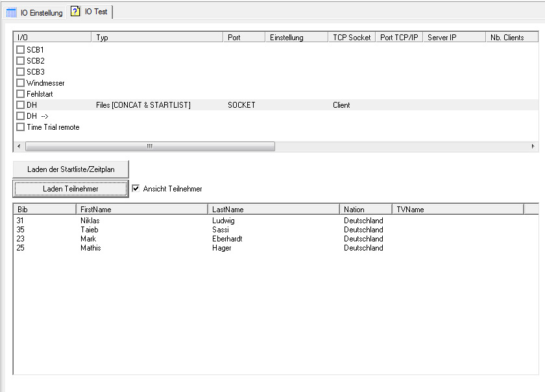Screen dimensions: 545x392
Task: Click last name Ludwig
Action: click(x=223, y=221)
